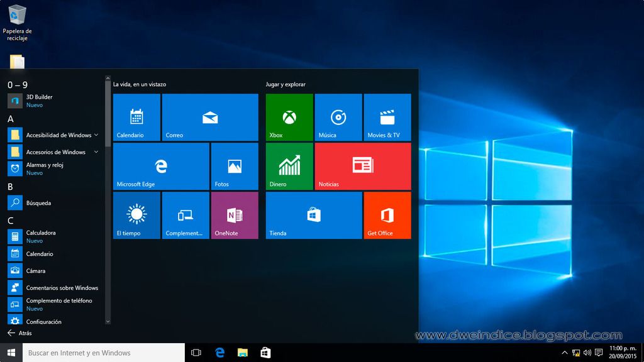Select Configuración in the app list
This screenshot has width=644, height=362.
43,322
